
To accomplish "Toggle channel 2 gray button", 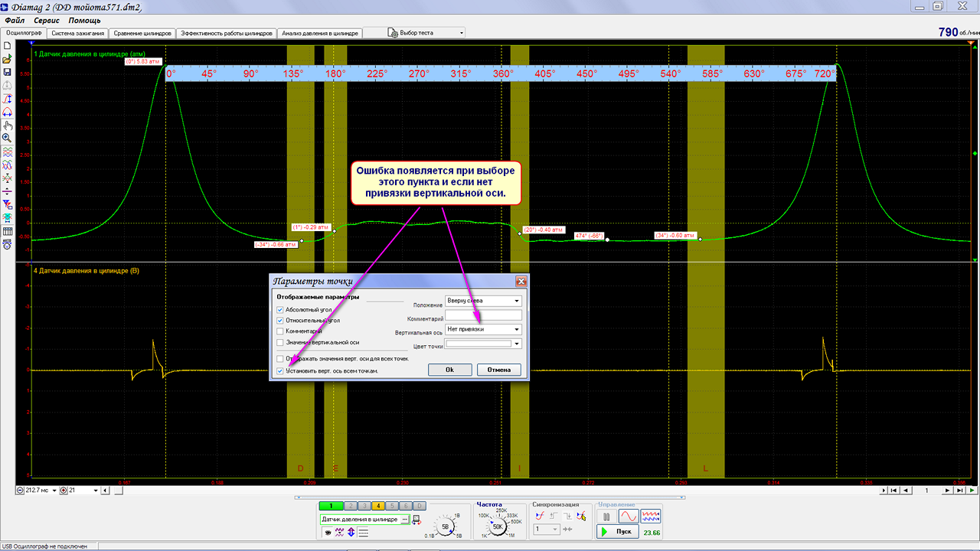I will click(350, 506).
